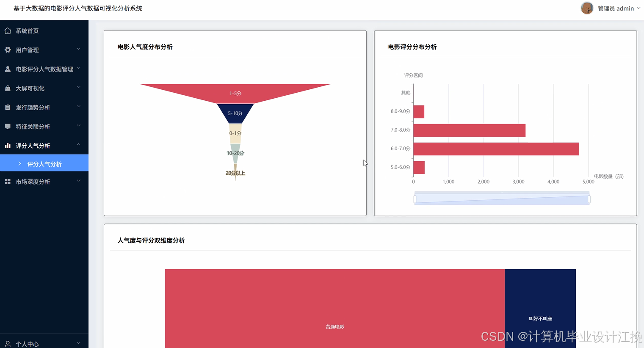Collapse the 评分人气分析 menu chevron
644x348 pixels.
(79, 145)
